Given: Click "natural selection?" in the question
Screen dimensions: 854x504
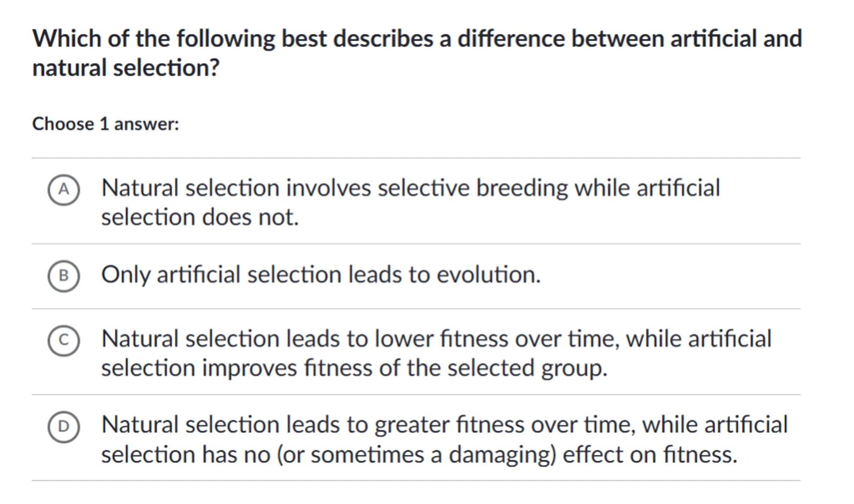Looking at the screenshot, I should pos(126,68).
